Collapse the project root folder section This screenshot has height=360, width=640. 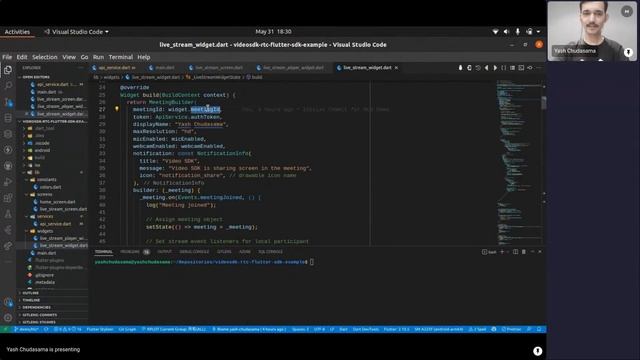point(53,121)
